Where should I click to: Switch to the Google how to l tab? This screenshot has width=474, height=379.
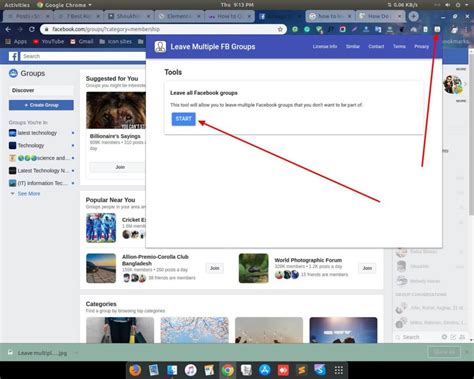(x=330, y=16)
